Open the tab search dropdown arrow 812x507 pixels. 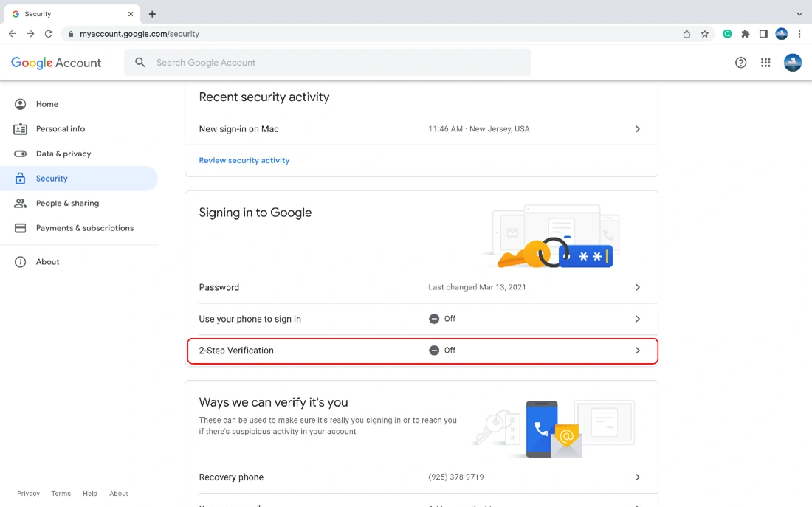coord(799,14)
